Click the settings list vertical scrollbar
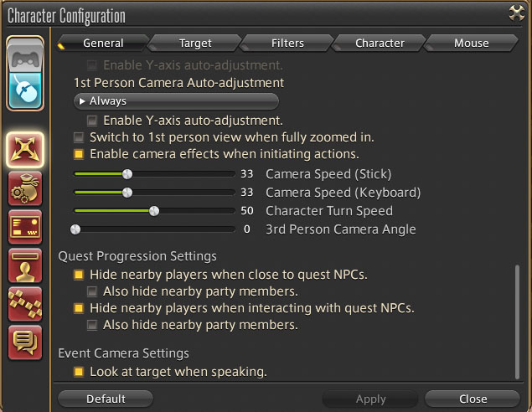This screenshot has height=412, width=532. 517,322
